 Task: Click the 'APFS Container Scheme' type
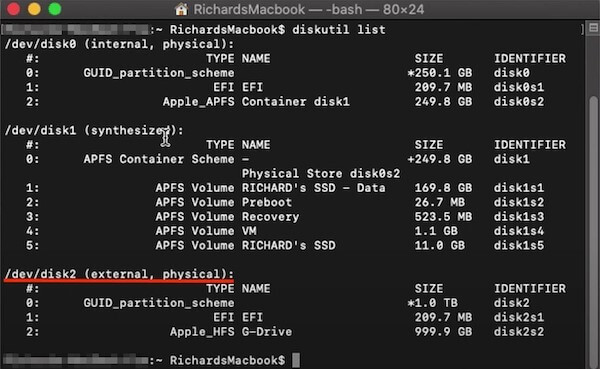click(159, 159)
